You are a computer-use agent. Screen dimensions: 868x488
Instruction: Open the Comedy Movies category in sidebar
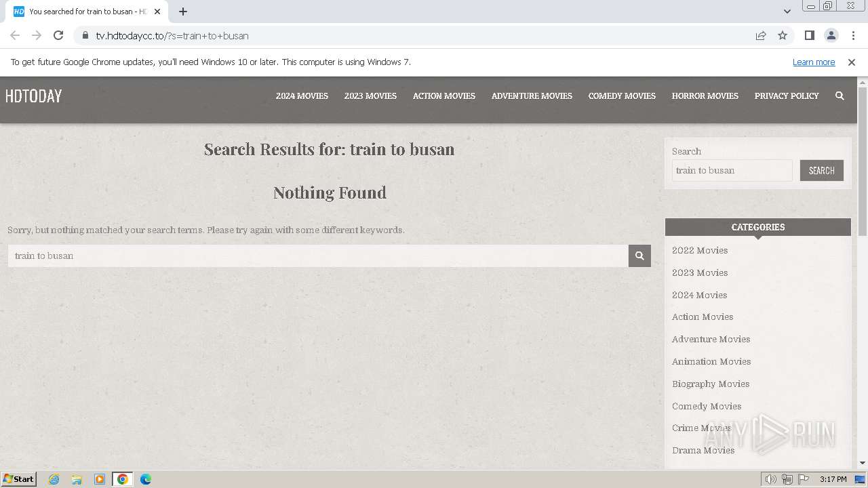pos(707,406)
